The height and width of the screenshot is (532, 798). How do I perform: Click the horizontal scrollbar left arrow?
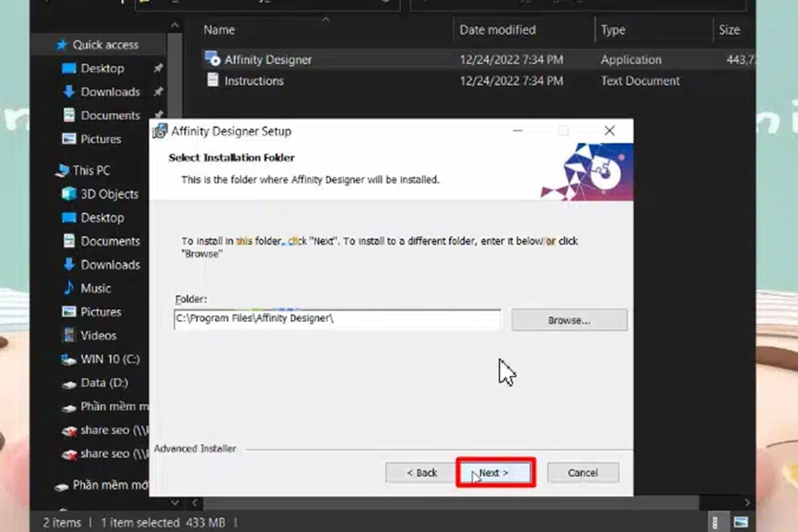(194, 503)
